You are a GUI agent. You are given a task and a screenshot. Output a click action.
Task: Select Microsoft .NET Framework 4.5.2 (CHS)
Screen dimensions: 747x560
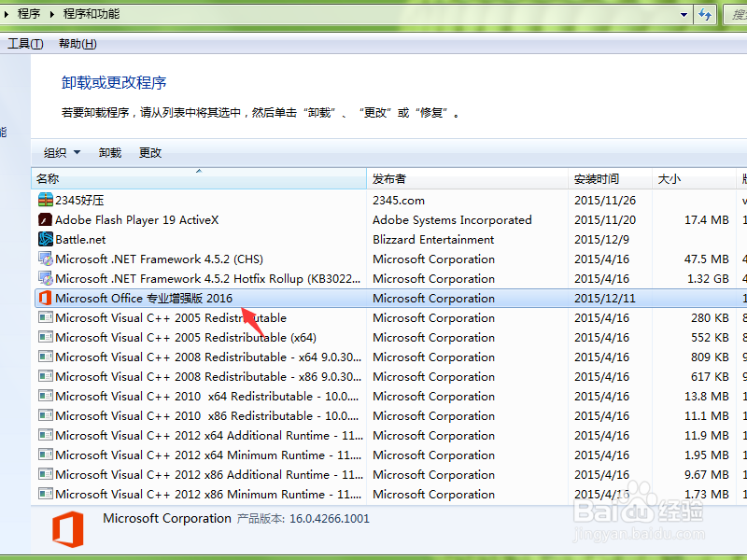pyautogui.click(x=159, y=259)
